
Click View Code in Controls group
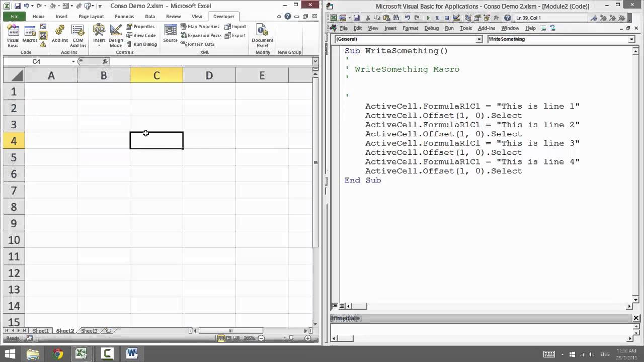141,35
